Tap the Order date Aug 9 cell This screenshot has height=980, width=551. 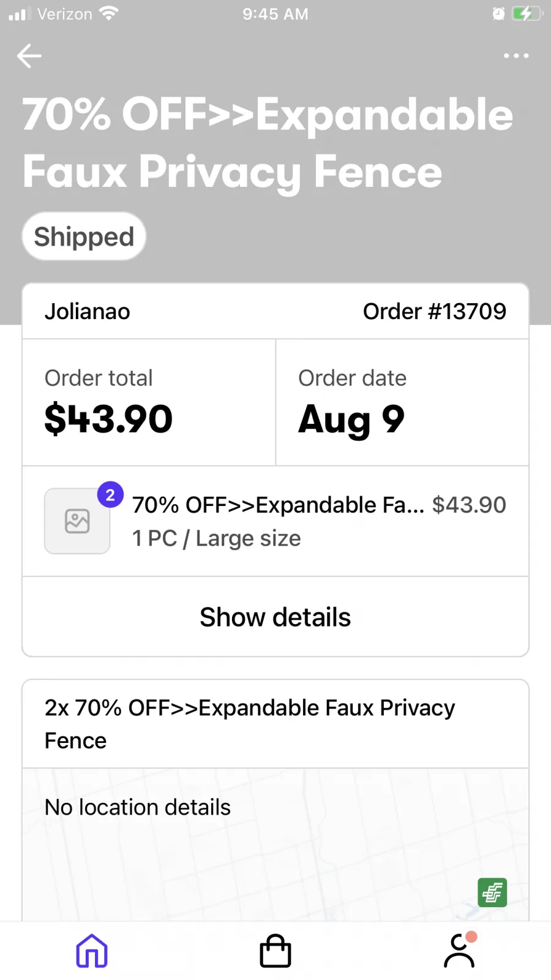click(402, 402)
